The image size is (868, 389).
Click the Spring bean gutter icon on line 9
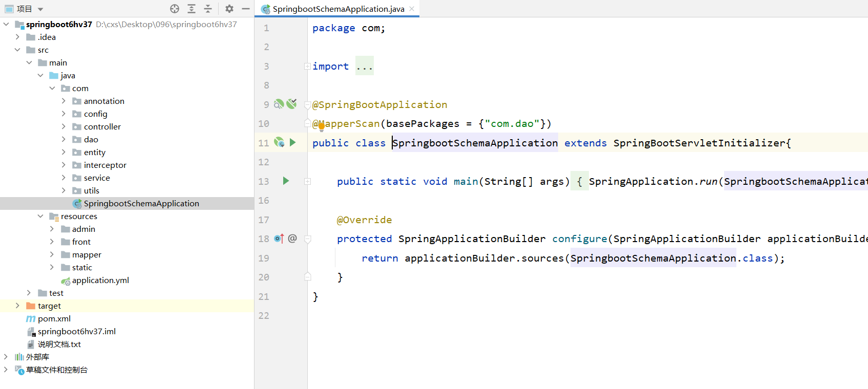(x=279, y=104)
